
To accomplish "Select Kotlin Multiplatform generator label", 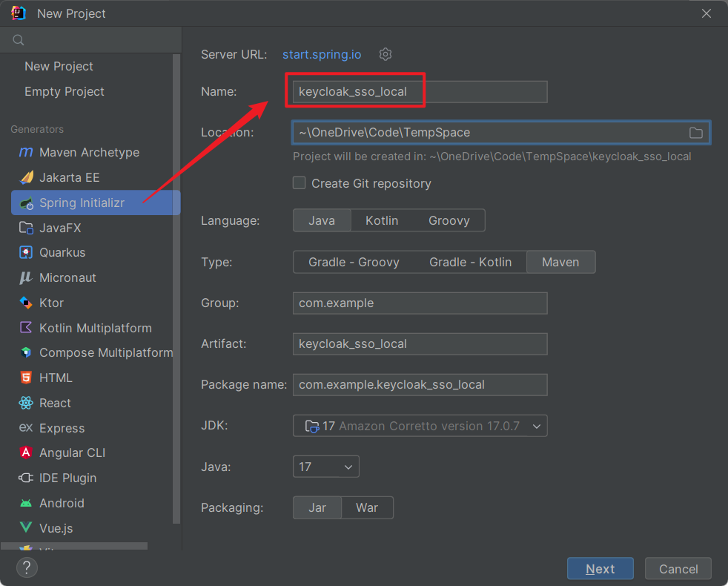I will pos(96,328).
